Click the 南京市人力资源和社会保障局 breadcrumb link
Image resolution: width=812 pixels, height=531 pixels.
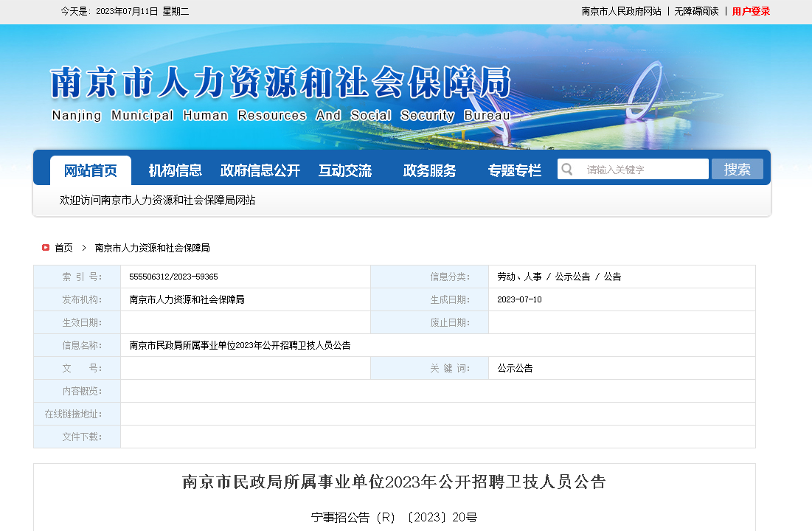pyautogui.click(x=153, y=248)
